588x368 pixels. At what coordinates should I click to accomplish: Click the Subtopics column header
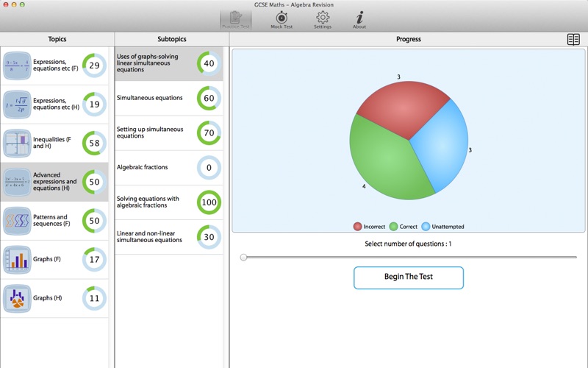point(172,39)
